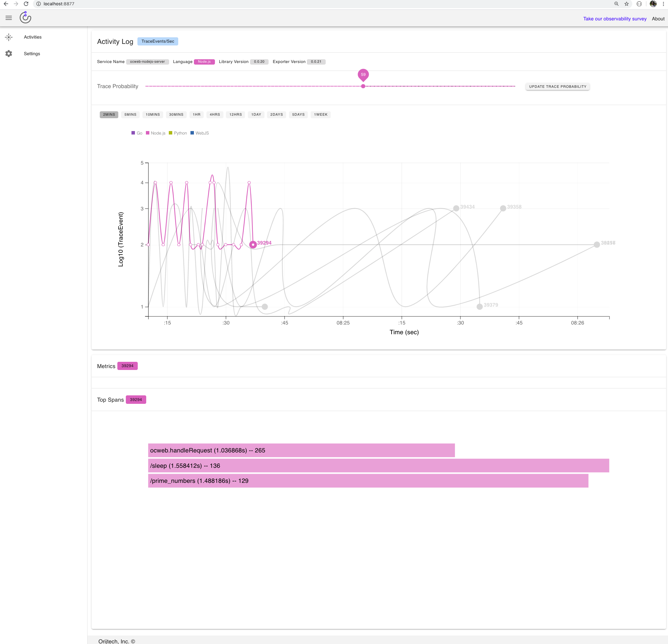The width and height of the screenshot is (668, 644).
Task: Click site info icon in address bar
Action: (39, 4)
